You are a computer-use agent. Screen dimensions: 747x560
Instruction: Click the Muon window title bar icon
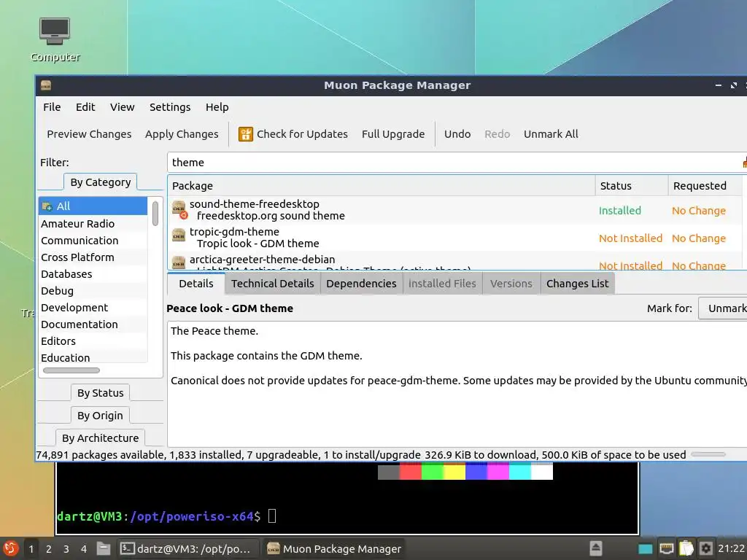tap(46, 85)
